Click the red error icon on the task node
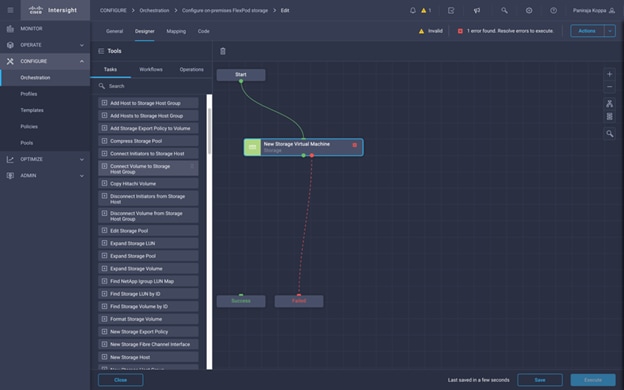624x390 pixels. click(355, 145)
